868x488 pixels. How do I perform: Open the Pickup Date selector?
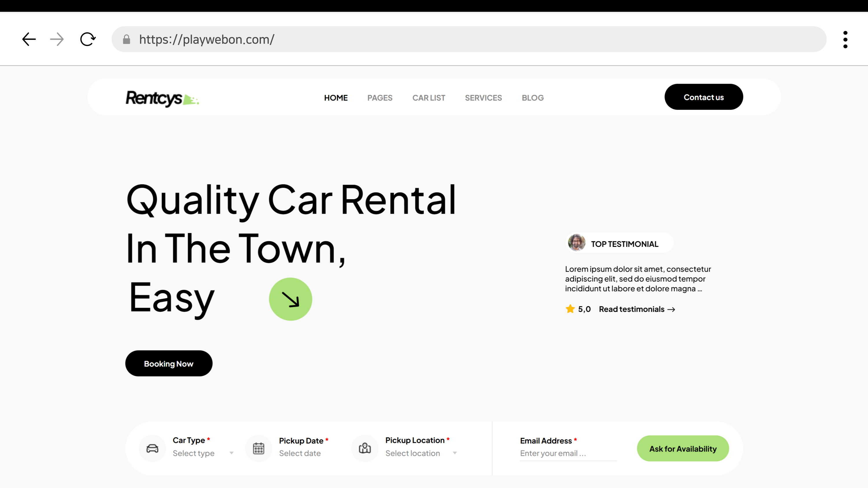click(300, 453)
